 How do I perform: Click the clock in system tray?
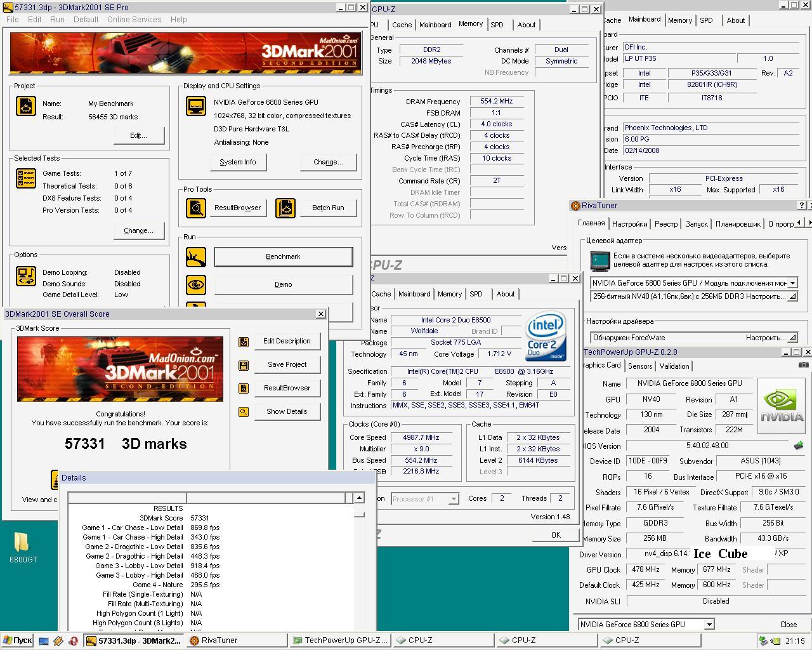click(x=795, y=641)
